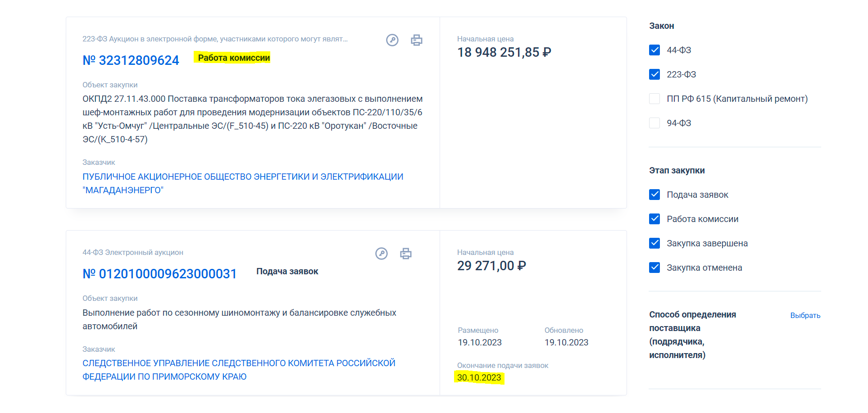Click the key icon for purchase 0120100009623000031
The width and height of the screenshot is (868, 413).
point(381,254)
